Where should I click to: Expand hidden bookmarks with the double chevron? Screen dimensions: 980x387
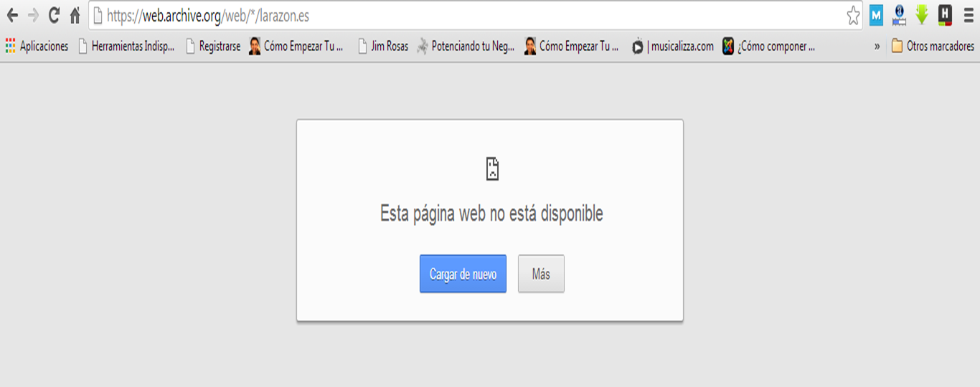click(x=877, y=47)
